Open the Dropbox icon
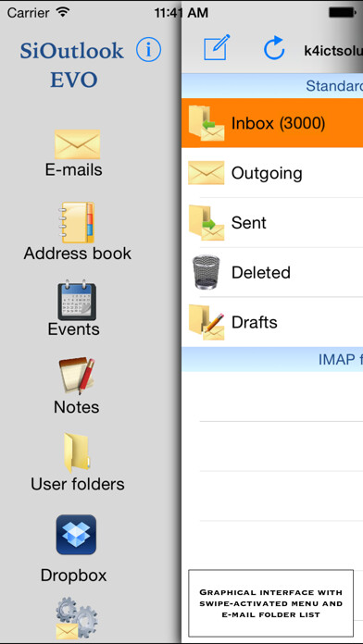Viewport: 363px width, 644px height. coord(76,535)
